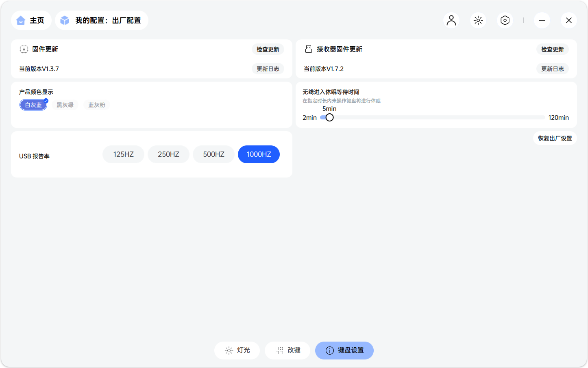Set USB report rate to 125HZ
This screenshot has width=588, height=368.
tap(123, 154)
